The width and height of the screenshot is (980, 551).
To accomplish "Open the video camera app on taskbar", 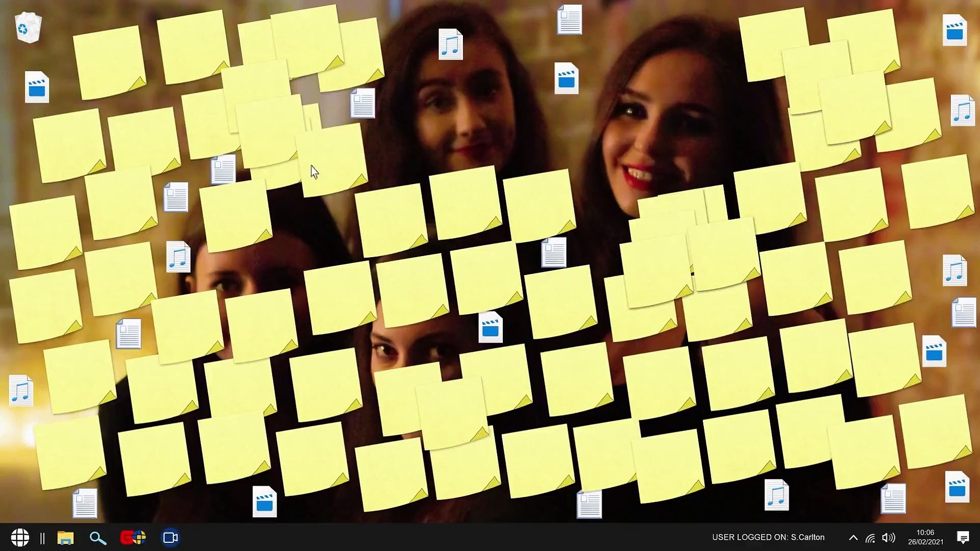I will click(x=170, y=538).
